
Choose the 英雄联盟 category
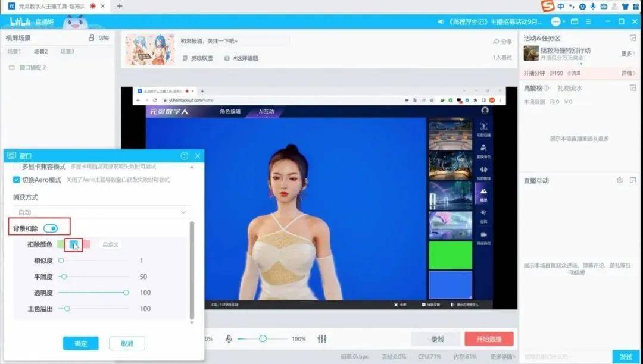[198, 58]
